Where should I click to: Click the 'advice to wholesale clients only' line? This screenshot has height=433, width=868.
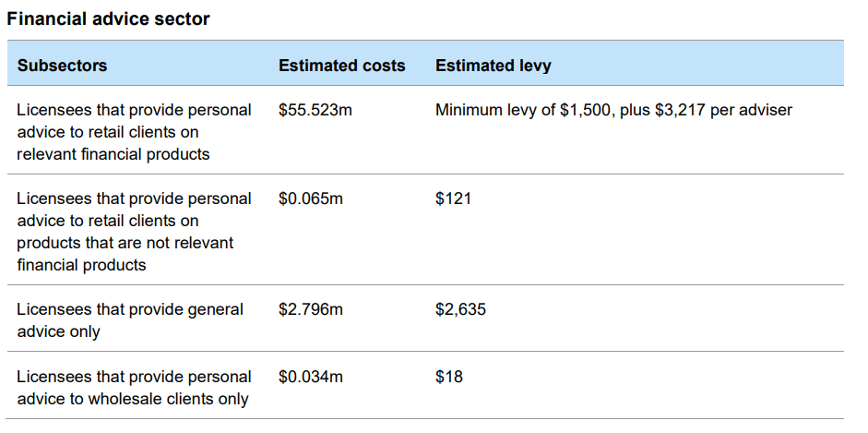(x=133, y=399)
